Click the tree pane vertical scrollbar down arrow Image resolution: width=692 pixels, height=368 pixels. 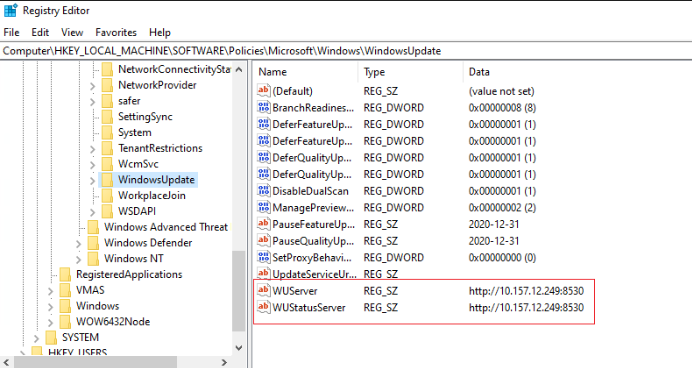(239, 348)
